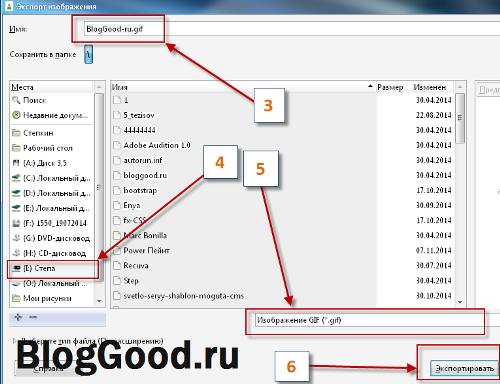This screenshot has width=500, height=384.
Task: Click the Places panel vertical scrollbar thumb
Action: pos(99,187)
